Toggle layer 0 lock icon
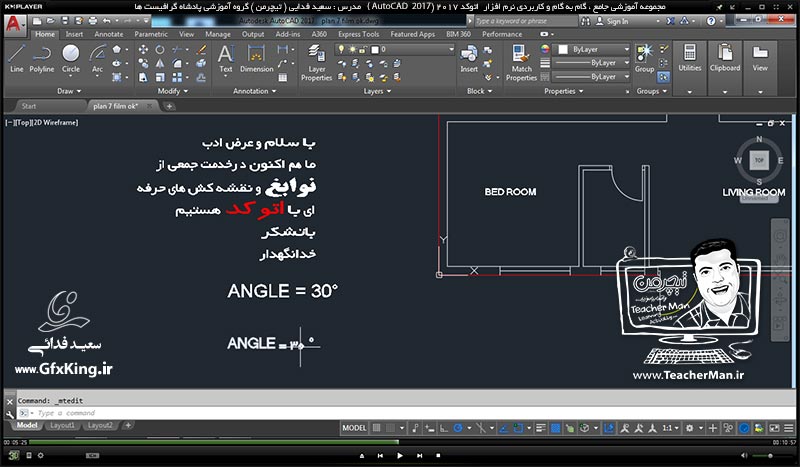This screenshot has width=800, height=467. 362,50
